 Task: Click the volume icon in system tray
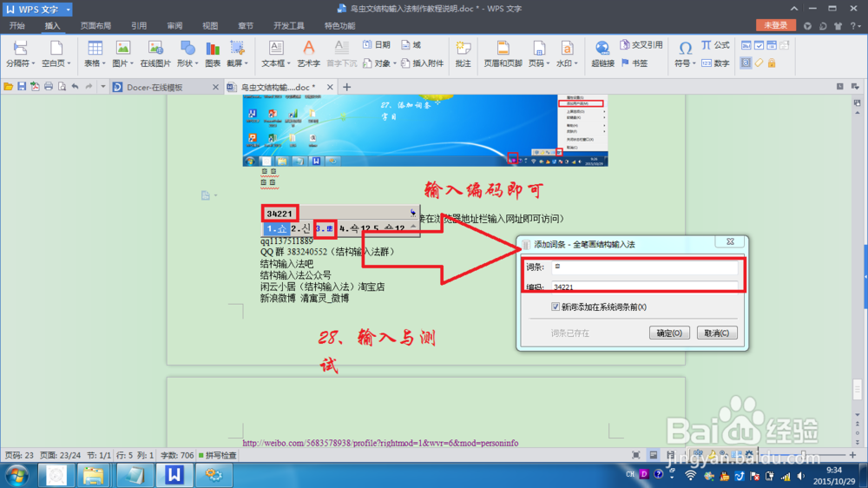pyautogui.click(x=801, y=476)
